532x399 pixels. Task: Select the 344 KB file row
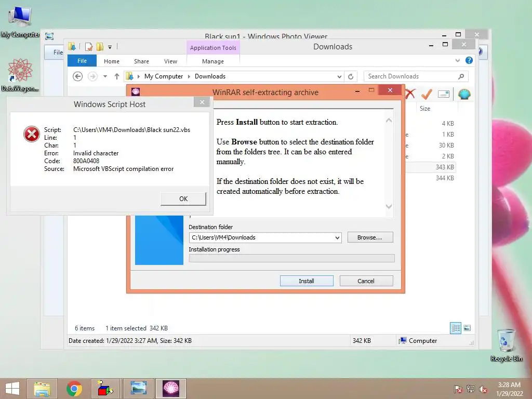pyautogui.click(x=431, y=178)
